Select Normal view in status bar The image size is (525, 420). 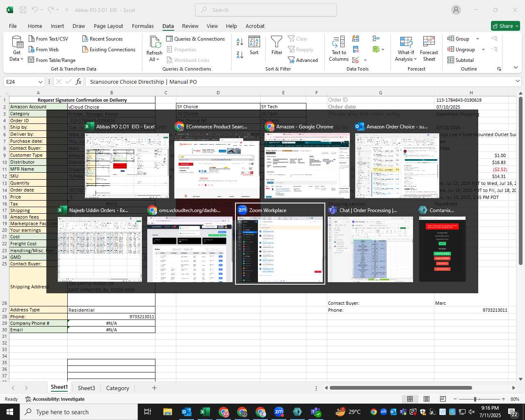410,399
